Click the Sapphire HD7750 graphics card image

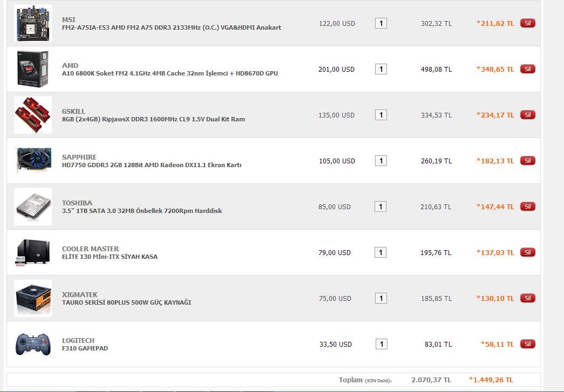click(x=33, y=161)
